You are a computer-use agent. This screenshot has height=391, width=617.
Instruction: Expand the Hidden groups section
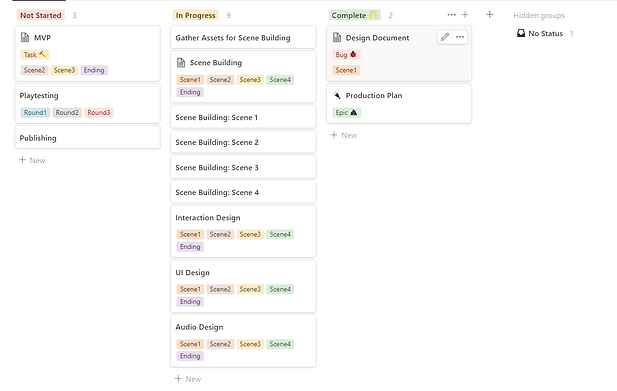pyautogui.click(x=539, y=15)
